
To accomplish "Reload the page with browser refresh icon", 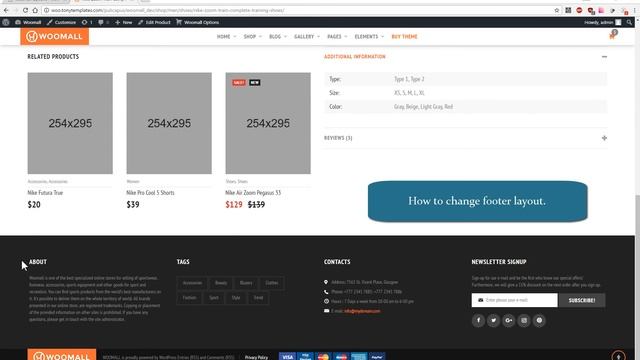I will click(x=25, y=10).
